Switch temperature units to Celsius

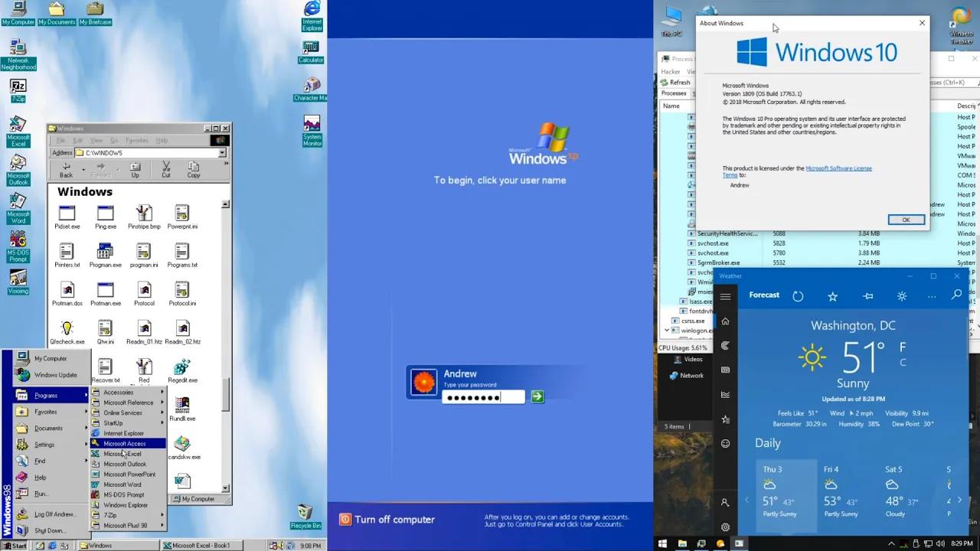click(x=903, y=363)
